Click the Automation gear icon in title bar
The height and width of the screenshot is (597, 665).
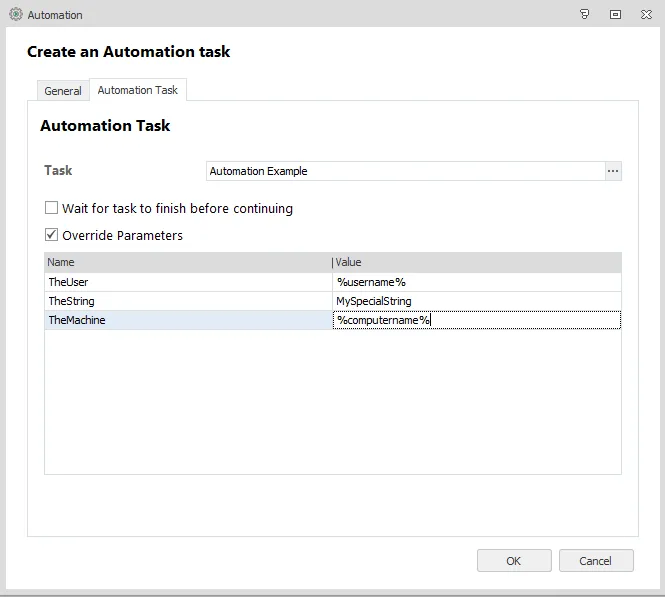15,15
